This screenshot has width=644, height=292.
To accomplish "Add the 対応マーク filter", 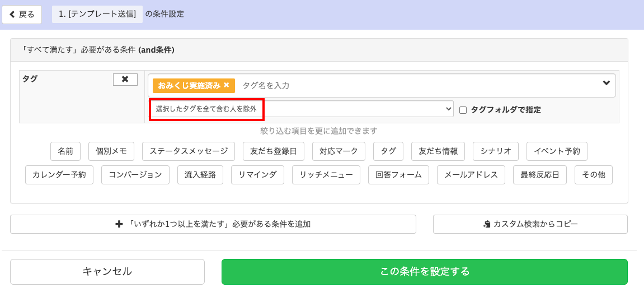I will pos(339,151).
